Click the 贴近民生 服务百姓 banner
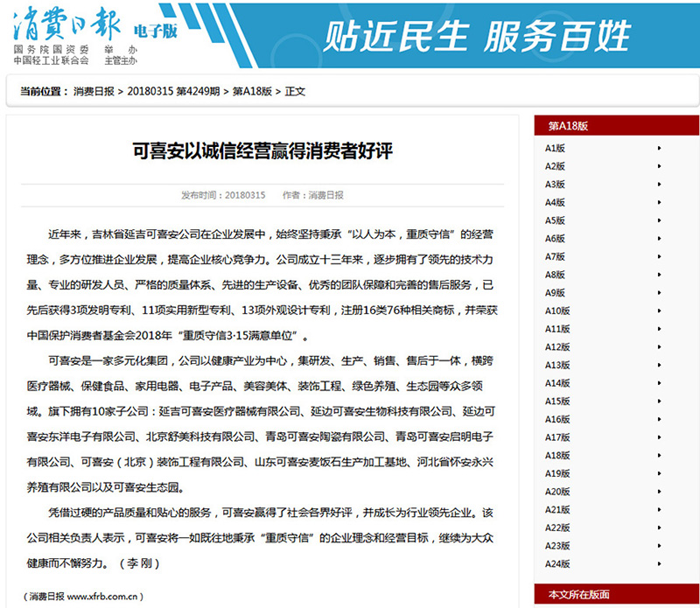700x608 pixels. 476,37
